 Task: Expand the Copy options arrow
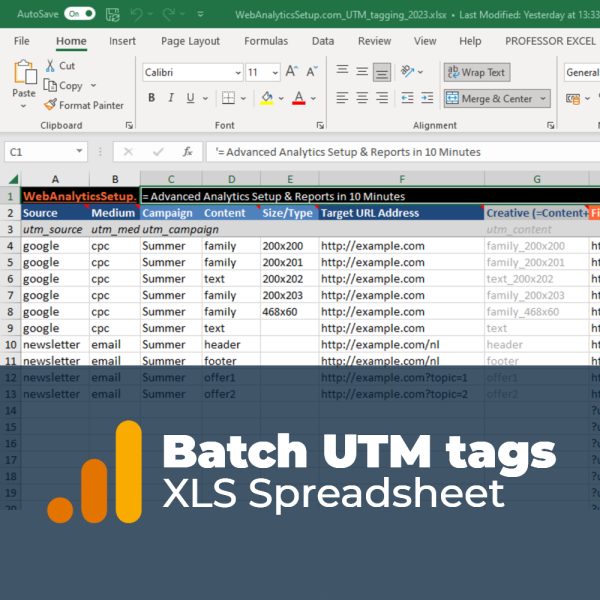pos(93,85)
